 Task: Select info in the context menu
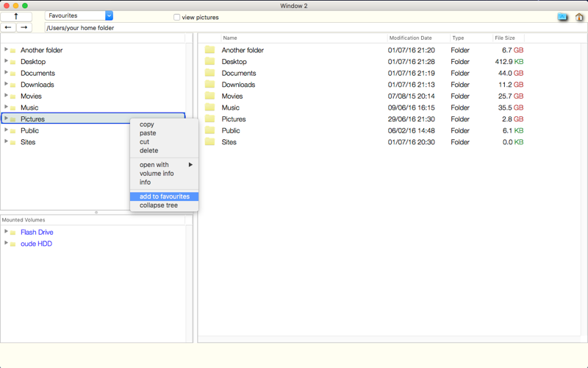(x=164, y=182)
